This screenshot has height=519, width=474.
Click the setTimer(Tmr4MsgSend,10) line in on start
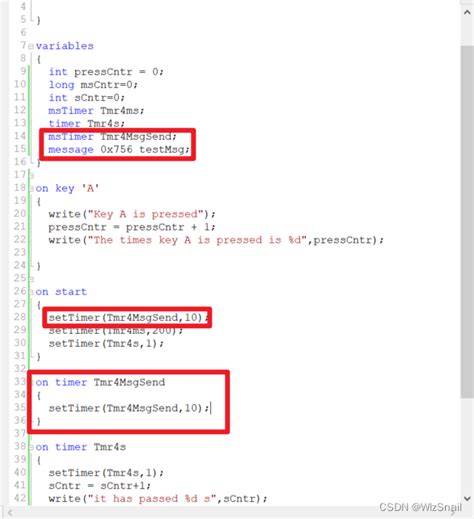pos(129,317)
